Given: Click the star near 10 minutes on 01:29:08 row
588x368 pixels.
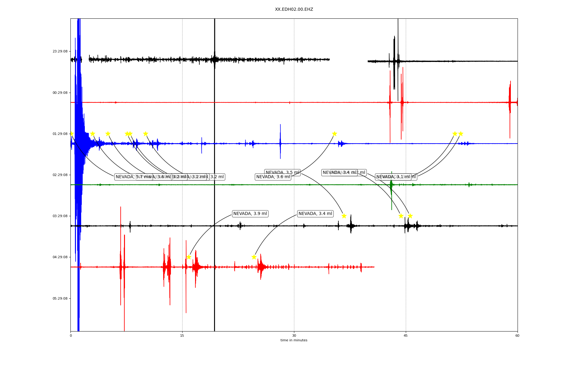Looking at the screenshot, I should (145, 134).
